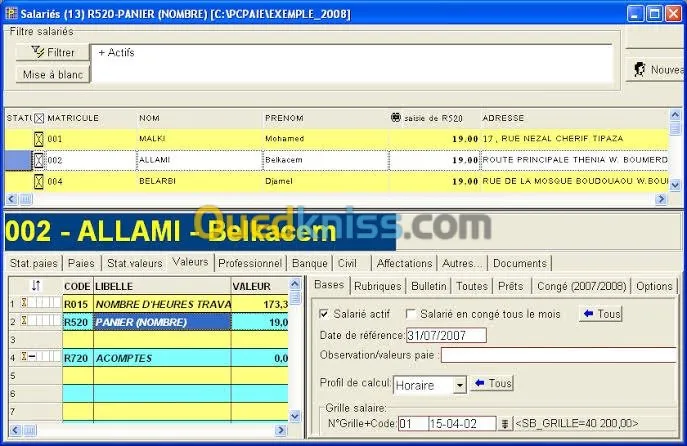Open the Profil de calcul dropdown
Image resolution: width=687 pixels, height=446 pixels.
459,385
